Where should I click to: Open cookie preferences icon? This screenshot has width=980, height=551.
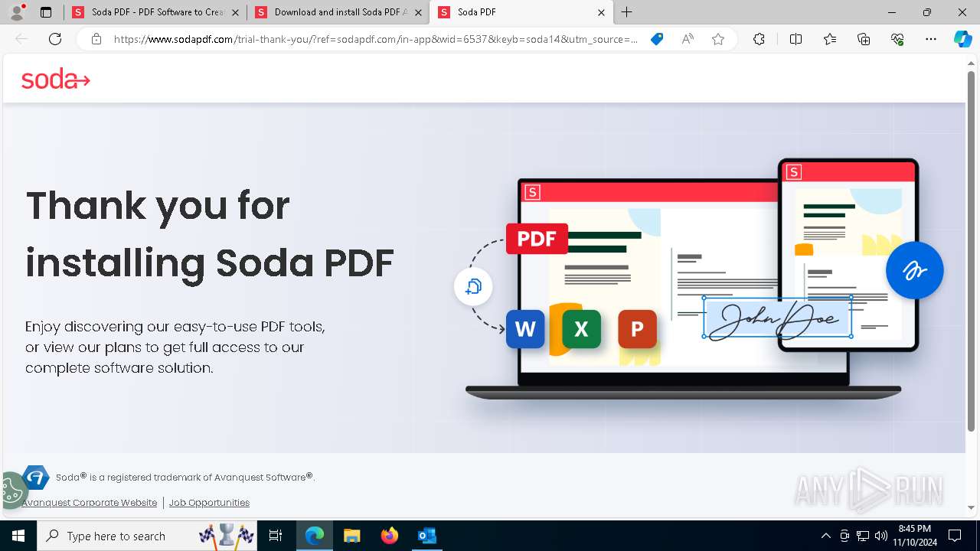pyautogui.click(x=12, y=490)
